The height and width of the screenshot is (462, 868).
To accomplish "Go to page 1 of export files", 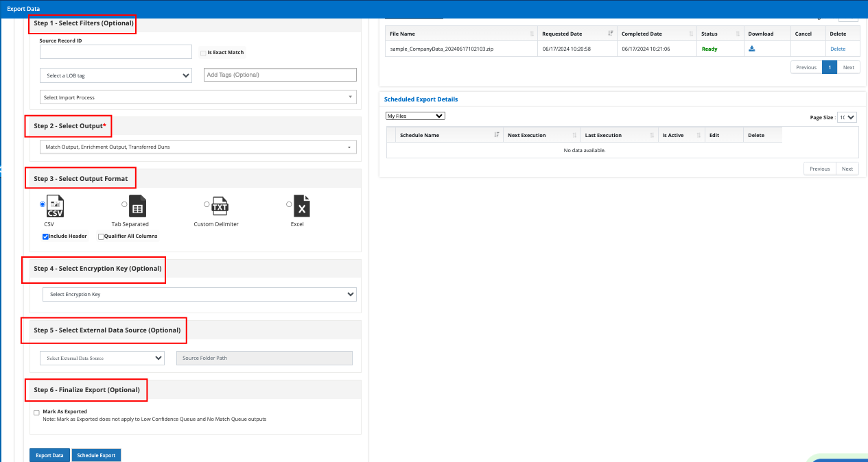I will (x=830, y=67).
